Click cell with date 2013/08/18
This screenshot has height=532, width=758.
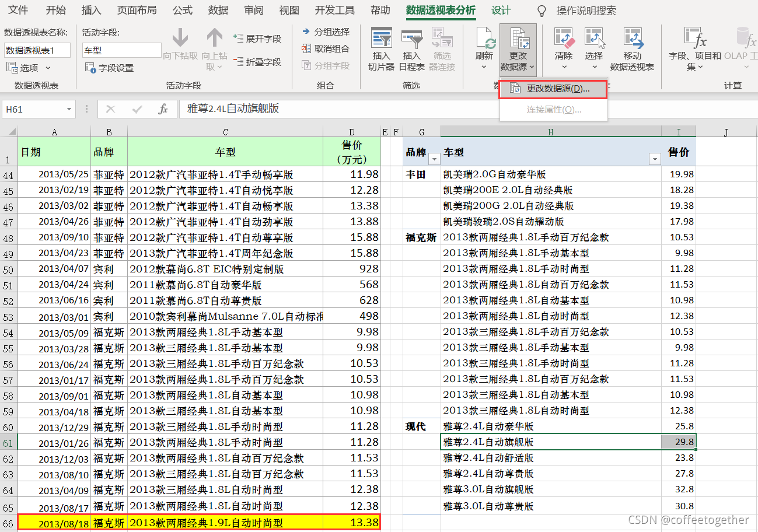tap(54, 523)
